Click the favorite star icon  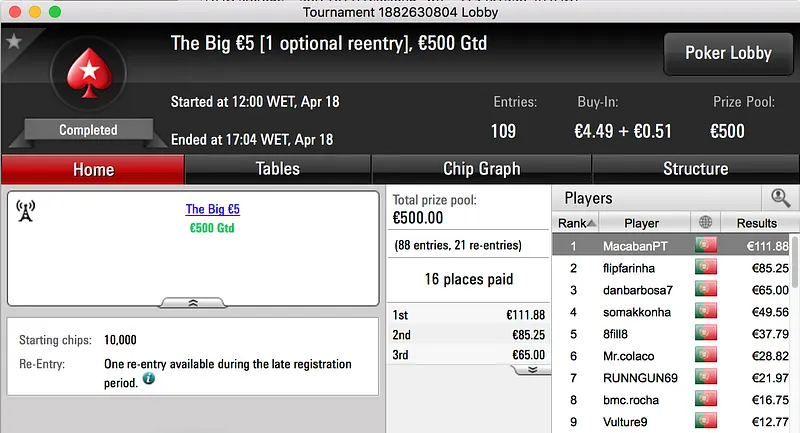click(x=13, y=41)
